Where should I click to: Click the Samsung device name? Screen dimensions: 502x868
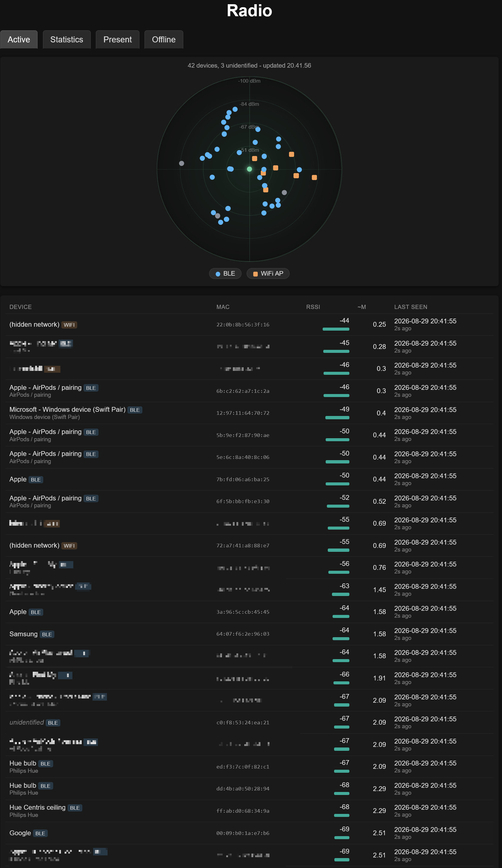pos(23,634)
